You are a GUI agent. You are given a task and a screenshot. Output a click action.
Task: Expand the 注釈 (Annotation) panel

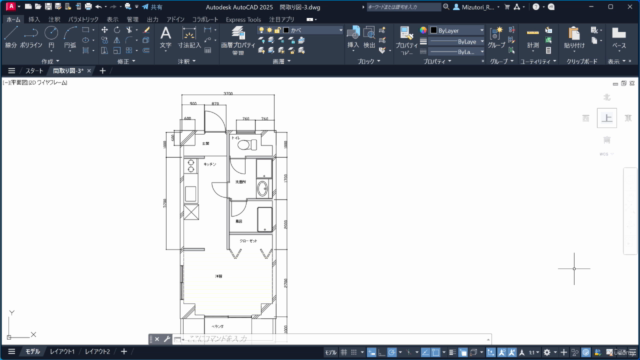point(187,61)
